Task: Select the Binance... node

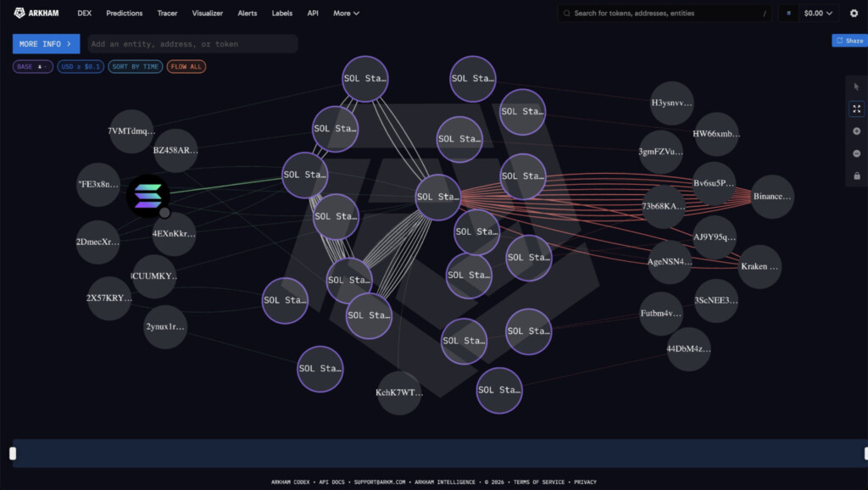Action: [771, 197]
